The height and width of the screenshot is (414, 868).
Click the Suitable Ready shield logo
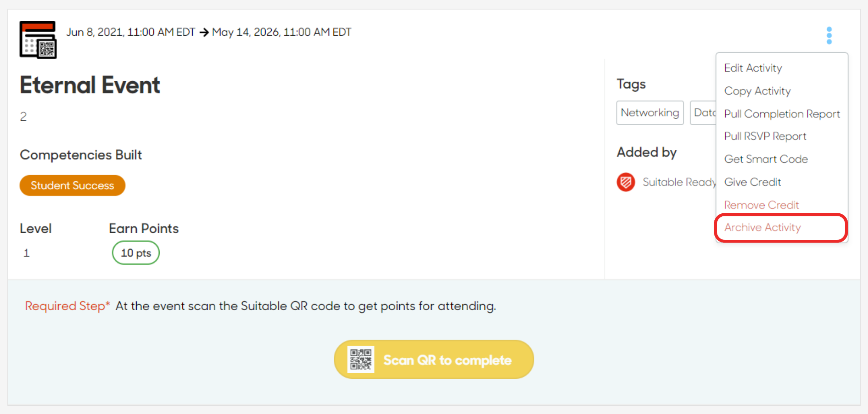pos(626,182)
